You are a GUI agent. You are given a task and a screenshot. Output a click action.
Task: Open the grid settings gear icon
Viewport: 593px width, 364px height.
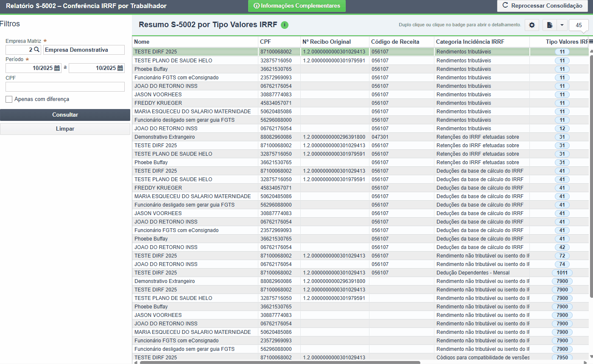pos(532,25)
